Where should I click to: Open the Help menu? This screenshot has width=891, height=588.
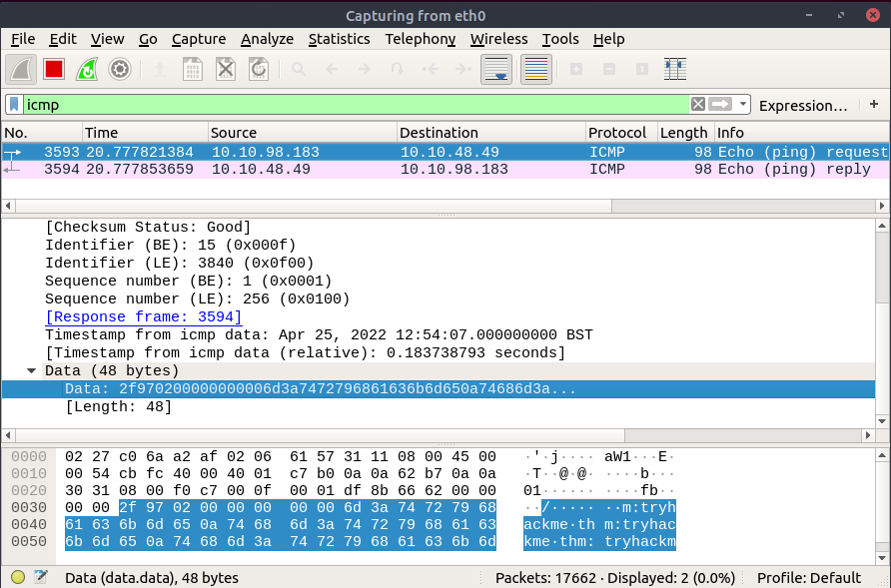[x=608, y=39]
